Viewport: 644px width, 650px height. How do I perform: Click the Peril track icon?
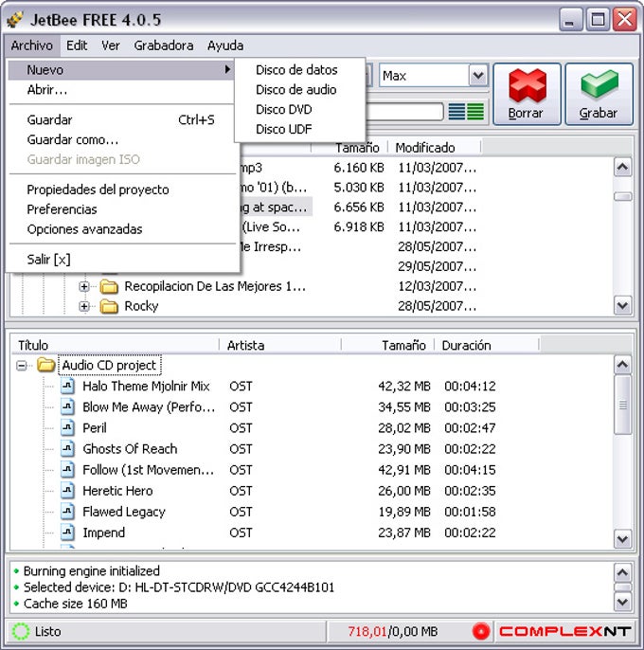(x=67, y=427)
